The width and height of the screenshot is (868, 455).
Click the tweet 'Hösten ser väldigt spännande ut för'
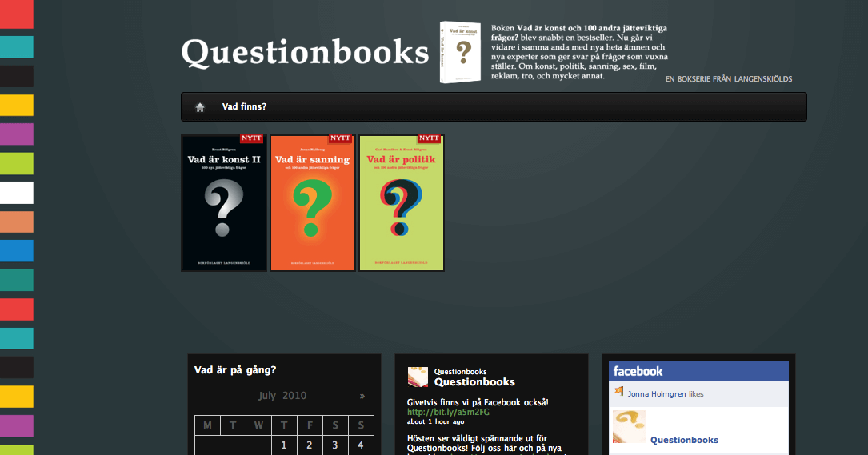tap(477, 438)
